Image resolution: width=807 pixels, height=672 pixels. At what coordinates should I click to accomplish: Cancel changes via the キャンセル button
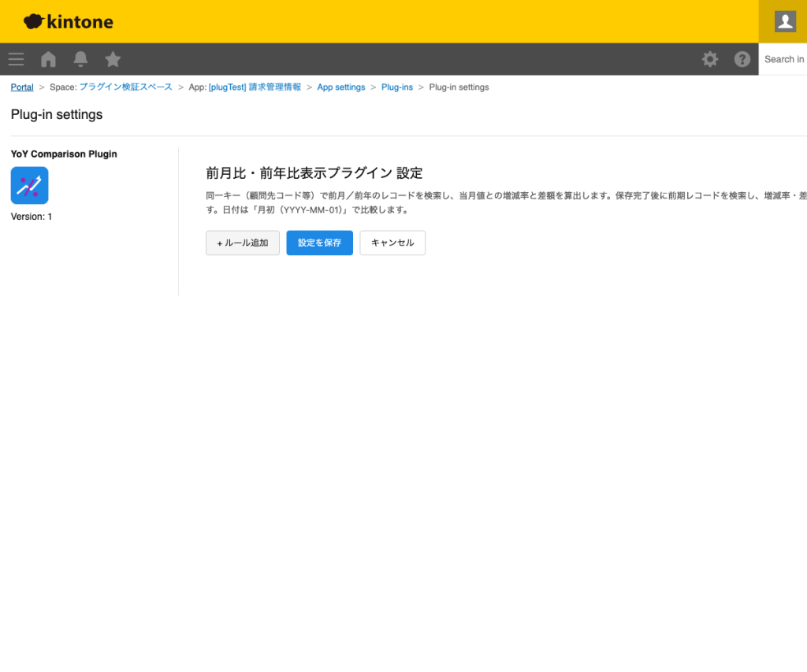click(x=392, y=243)
